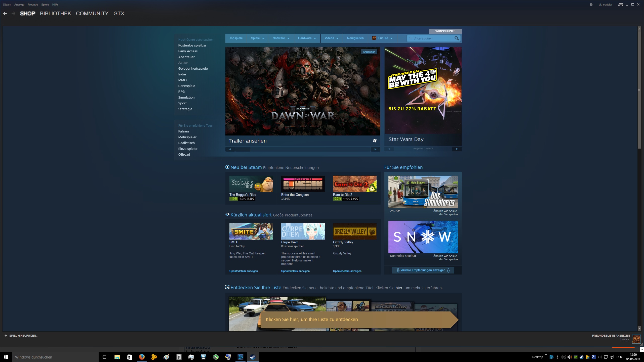Click the shop search magnifier icon
This screenshot has width=644, height=362.
(457, 38)
